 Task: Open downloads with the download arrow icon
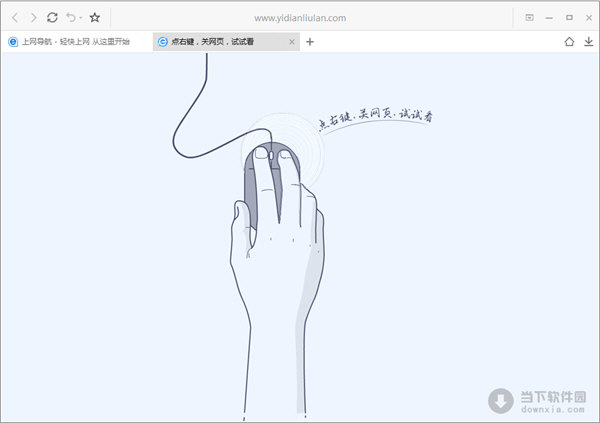click(x=589, y=41)
